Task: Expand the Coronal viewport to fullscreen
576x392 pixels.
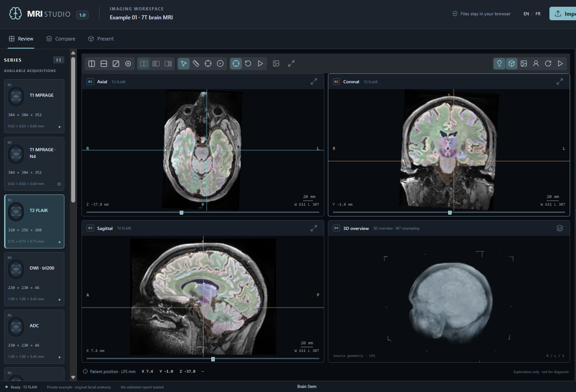Action: (560, 82)
